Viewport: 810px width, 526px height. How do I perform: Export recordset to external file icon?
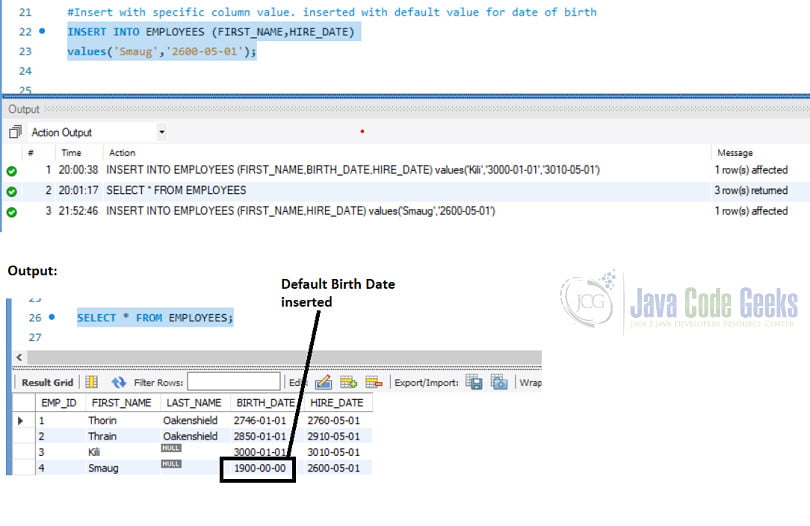point(474,382)
